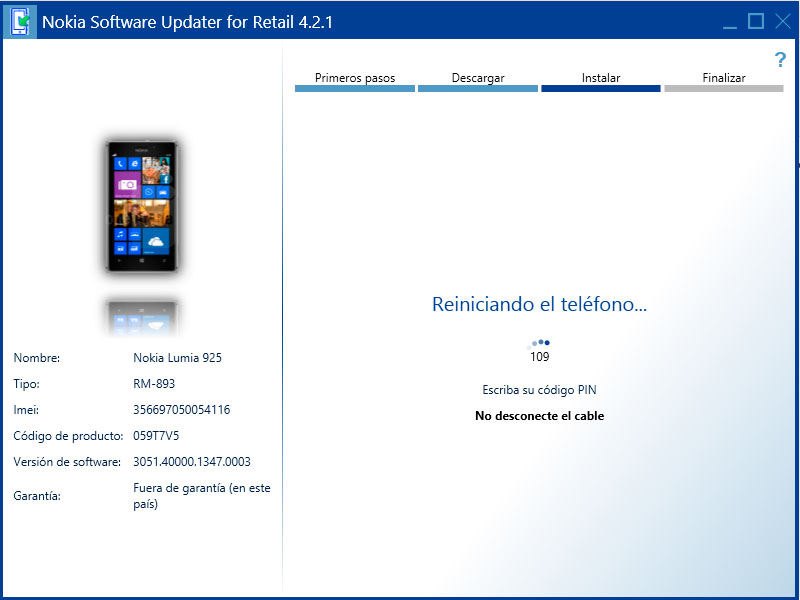This screenshot has width=800, height=600.
Task: Click the IMEI number 356697050054116
Action: 181,410
